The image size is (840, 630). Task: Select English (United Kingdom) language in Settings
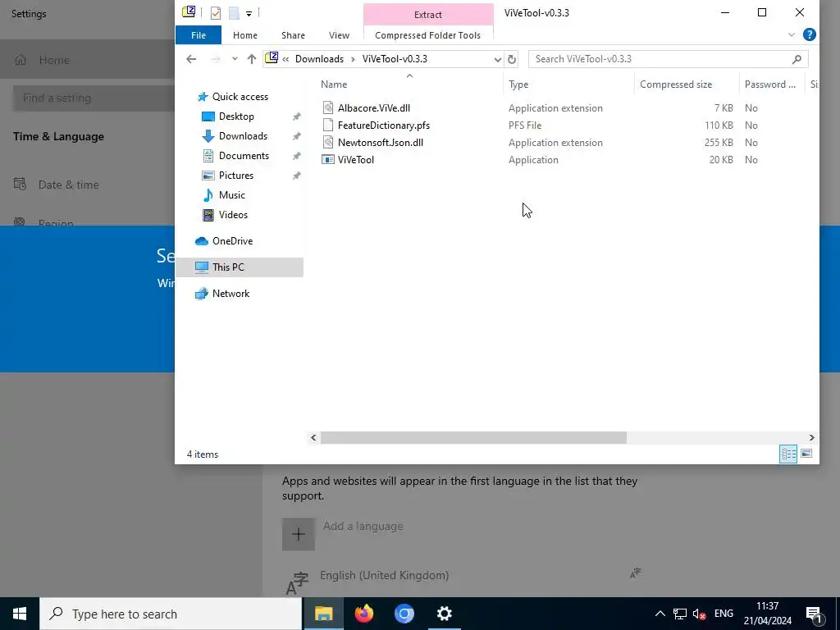(x=384, y=575)
